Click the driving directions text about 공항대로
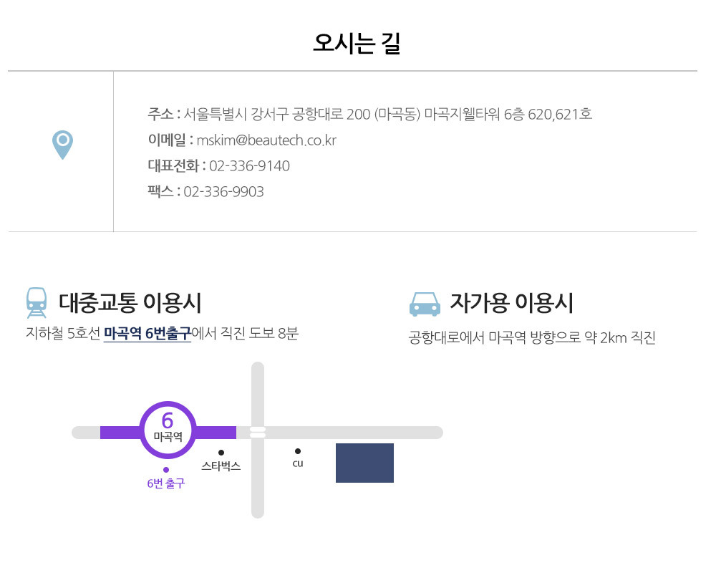The height and width of the screenshot is (588, 716). tap(532, 338)
